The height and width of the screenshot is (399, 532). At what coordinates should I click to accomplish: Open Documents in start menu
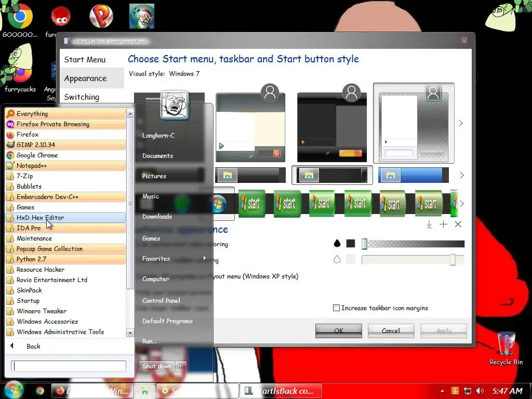pos(158,156)
